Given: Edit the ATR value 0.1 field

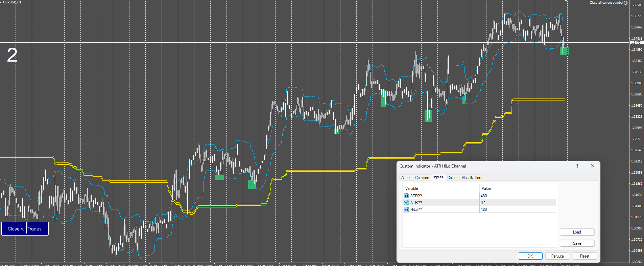Looking at the screenshot, I should click(x=518, y=203).
